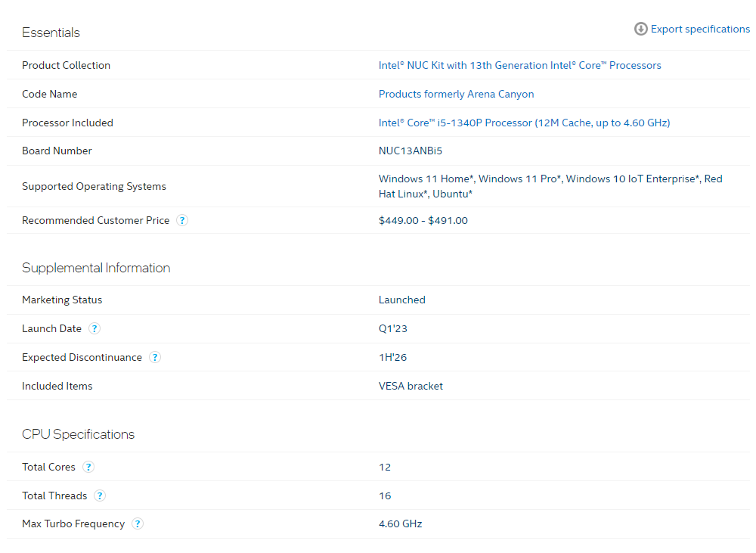The height and width of the screenshot is (553, 756).
Task: Click the Expected Discontinuance question mark icon
Action: click(x=155, y=357)
